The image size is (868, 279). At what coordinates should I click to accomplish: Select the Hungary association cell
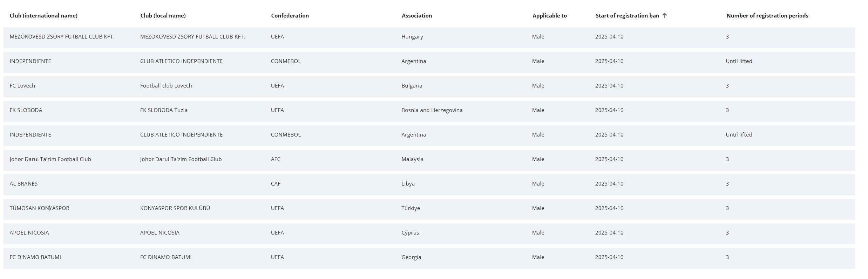(412, 37)
